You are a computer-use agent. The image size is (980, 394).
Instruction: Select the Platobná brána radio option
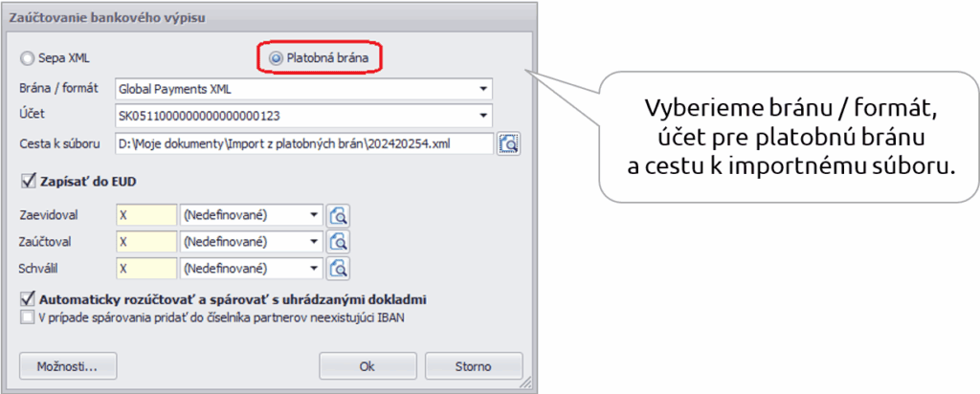(277, 58)
